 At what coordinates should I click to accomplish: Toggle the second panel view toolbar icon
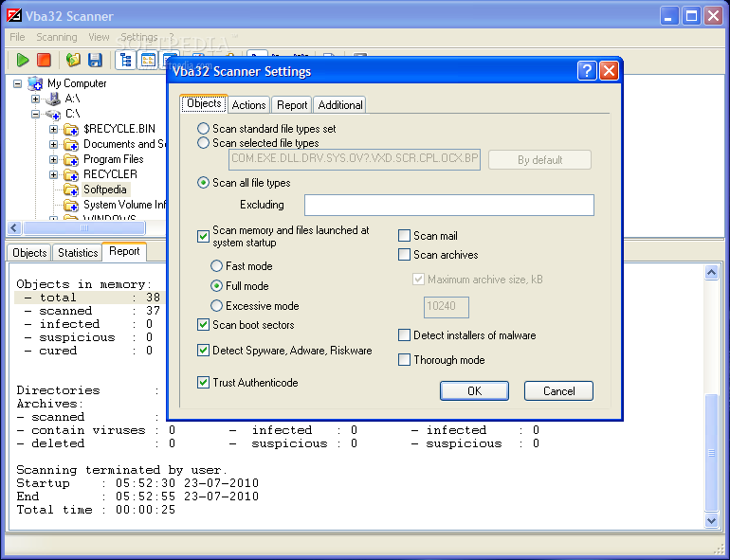[148, 60]
